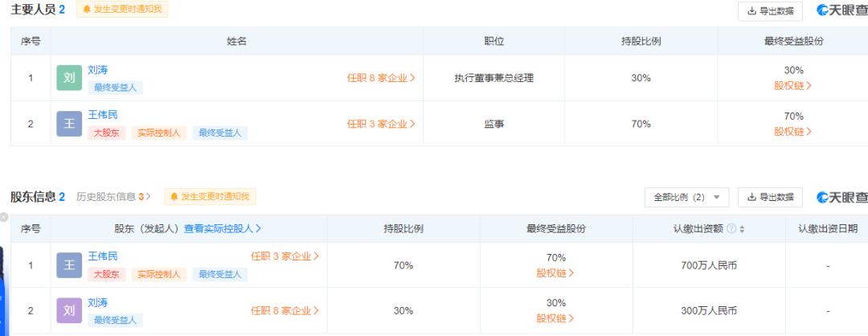
Task: Click 王伟民 name link in 主要人员 table
Action: pyautogui.click(x=102, y=115)
